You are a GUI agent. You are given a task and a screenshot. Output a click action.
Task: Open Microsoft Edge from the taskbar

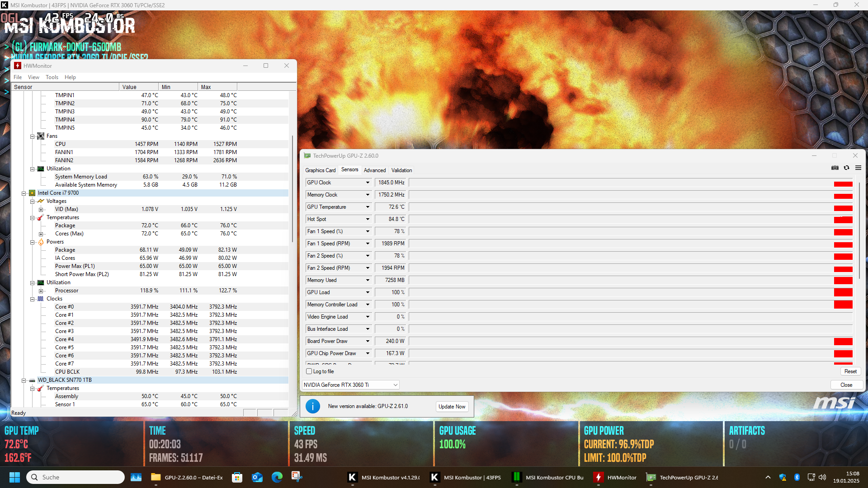coord(277,477)
